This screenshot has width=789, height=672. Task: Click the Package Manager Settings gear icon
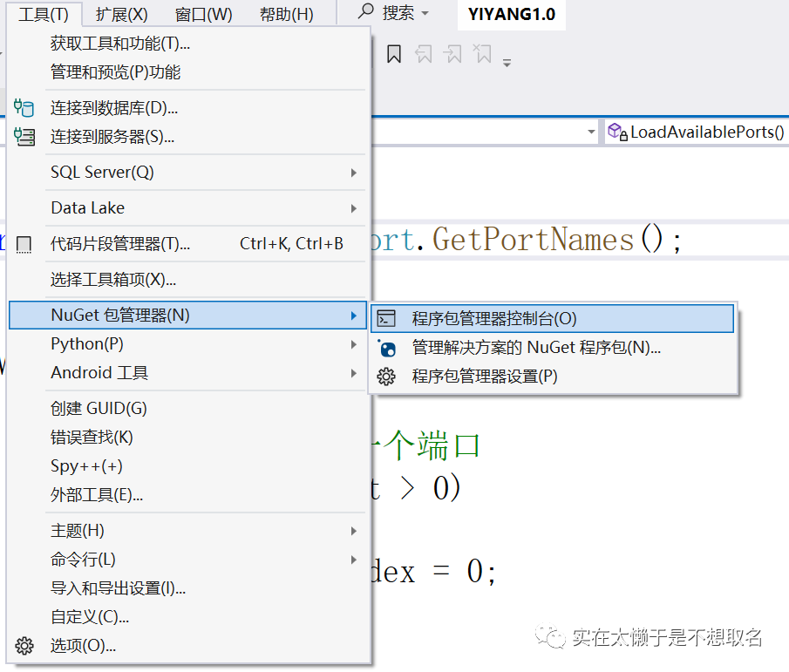pos(386,377)
